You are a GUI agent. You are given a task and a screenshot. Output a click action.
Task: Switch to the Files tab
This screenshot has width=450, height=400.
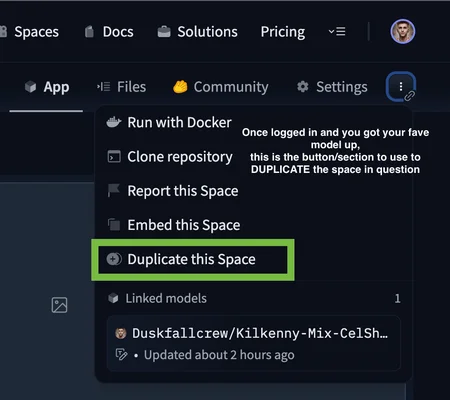[121, 87]
